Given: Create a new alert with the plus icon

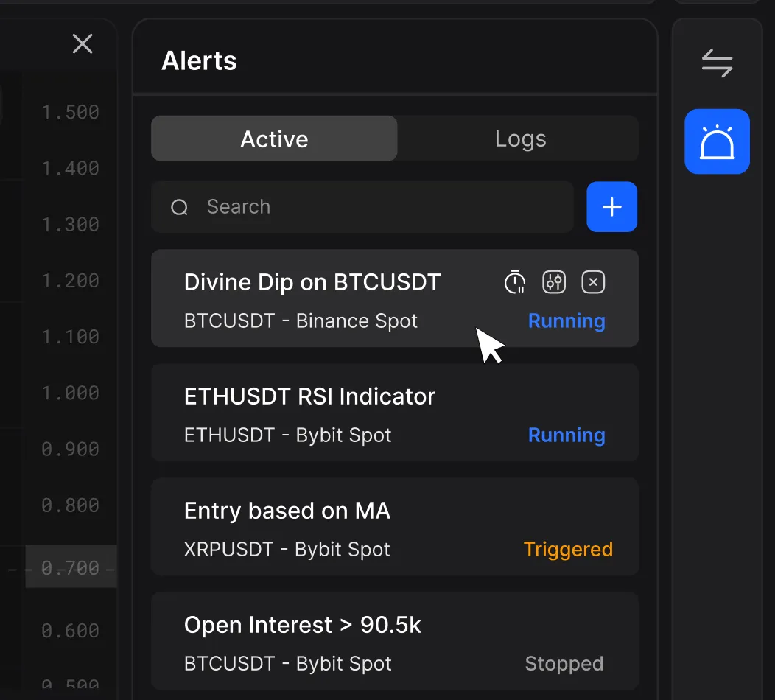Looking at the screenshot, I should (x=611, y=207).
